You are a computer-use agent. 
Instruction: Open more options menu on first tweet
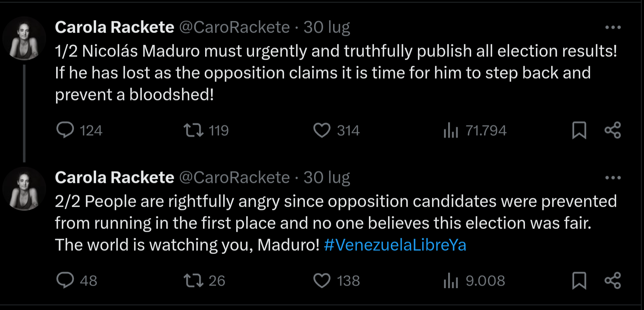(x=613, y=27)
